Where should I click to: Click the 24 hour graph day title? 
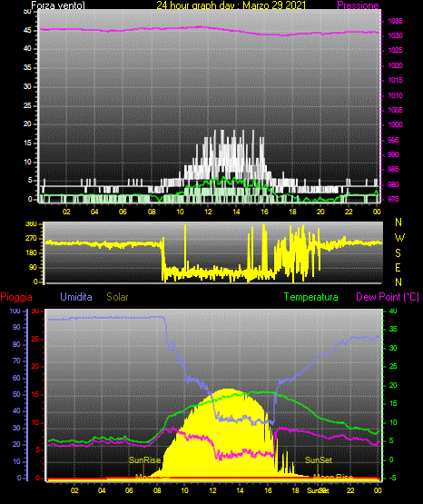[231, 5]
